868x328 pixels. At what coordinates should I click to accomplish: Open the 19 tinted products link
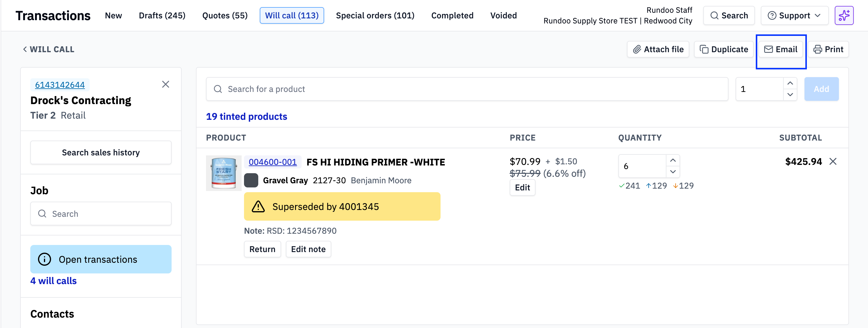246,117
